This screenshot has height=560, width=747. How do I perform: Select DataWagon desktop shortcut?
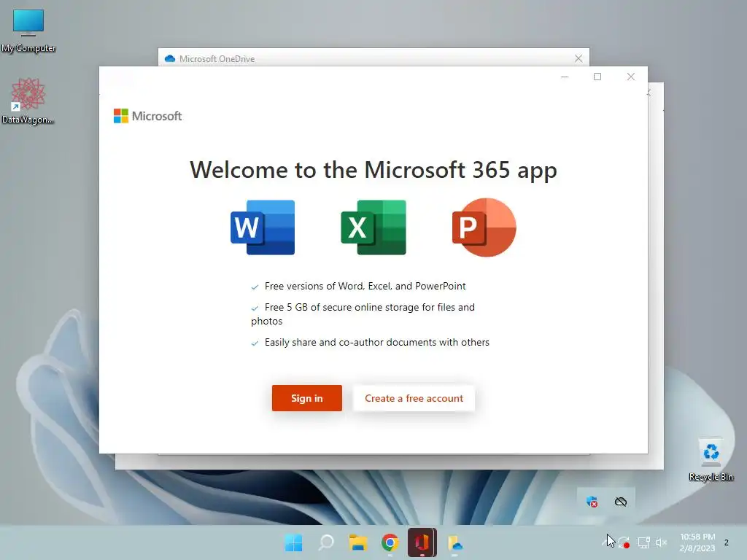[28, 101]
